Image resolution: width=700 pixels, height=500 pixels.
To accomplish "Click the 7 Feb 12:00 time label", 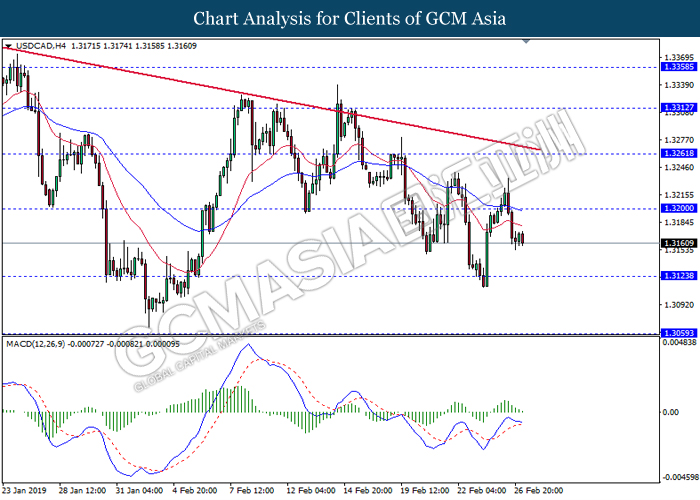I will (x=252, y=491).
